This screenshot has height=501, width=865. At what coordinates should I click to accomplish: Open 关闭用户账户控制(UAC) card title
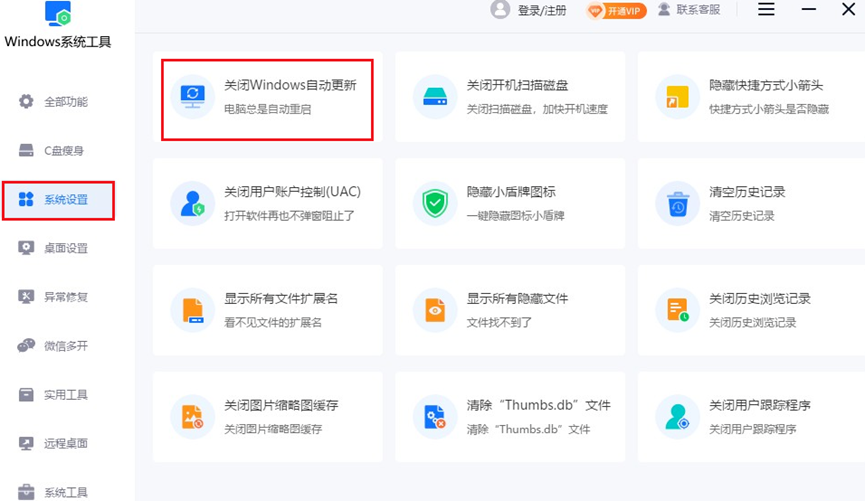click(292, 191)
